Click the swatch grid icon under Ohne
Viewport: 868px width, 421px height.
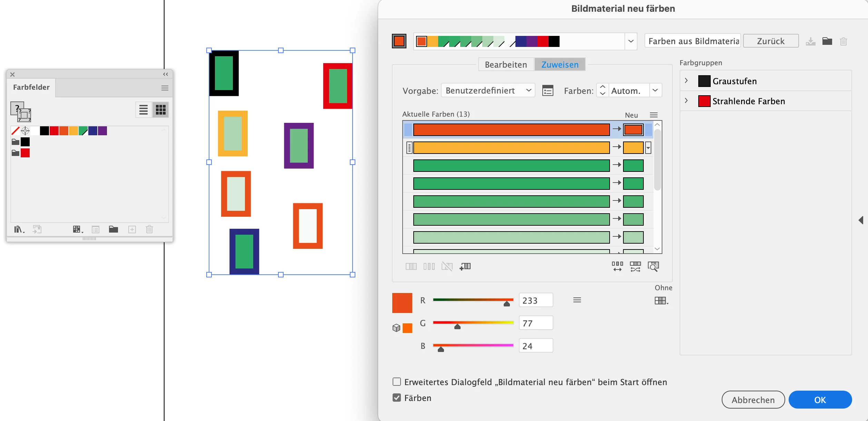pyautogui.click(x=661, y=301)
